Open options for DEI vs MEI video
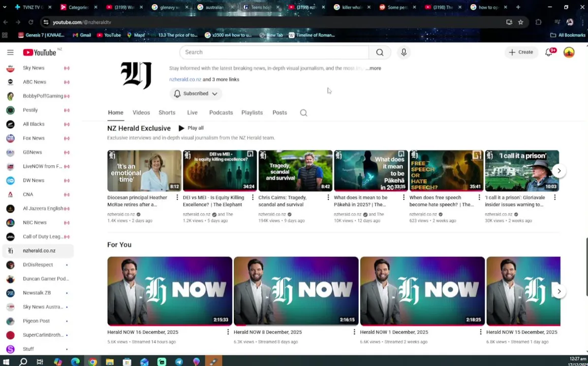Viewport: 588px width, 366px height. [x=253, y=198]
